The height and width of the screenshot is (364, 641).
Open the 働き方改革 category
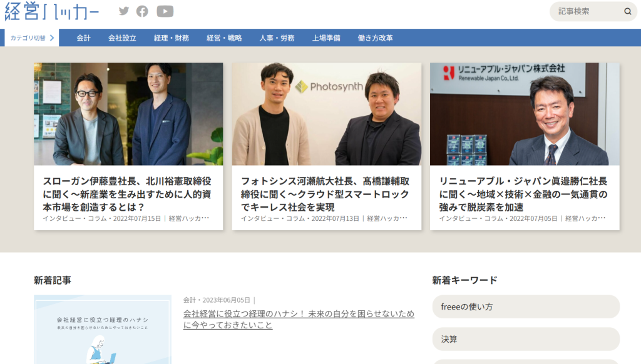click(x=376, y=38)
